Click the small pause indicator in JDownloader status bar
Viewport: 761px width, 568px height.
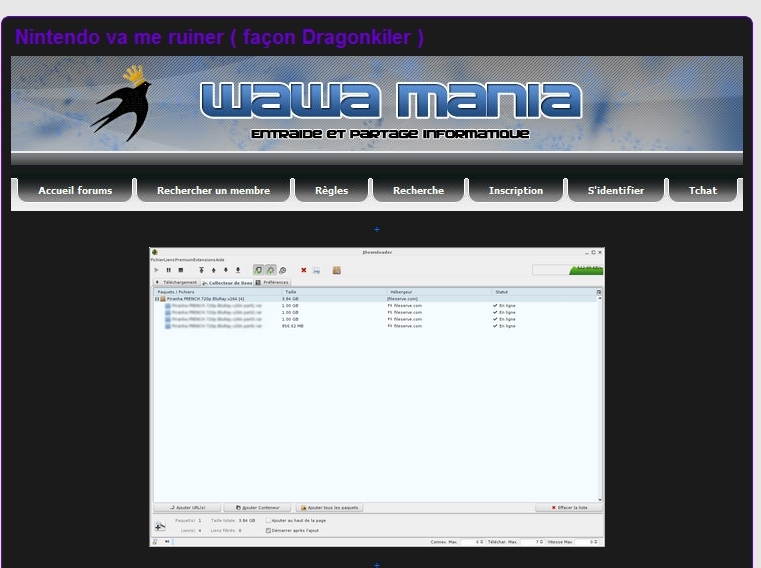[167, 542]
